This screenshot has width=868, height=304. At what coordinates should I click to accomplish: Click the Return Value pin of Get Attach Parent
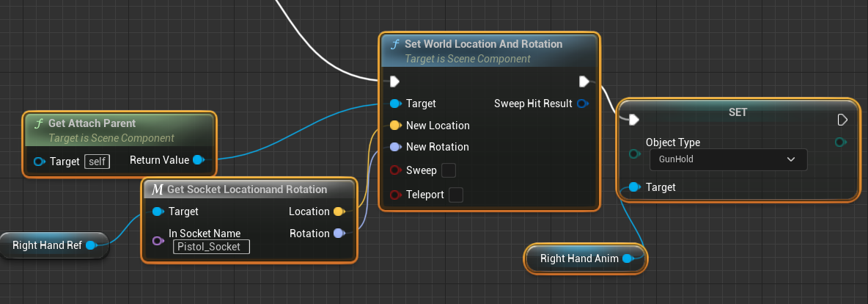point(198,160)
